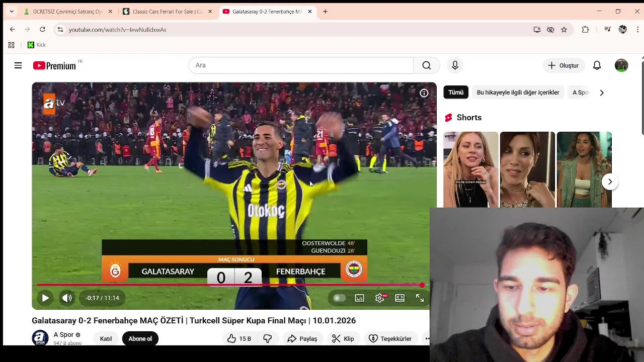
Task: Open the third Shorts thumbnail
Action: [x=584, y=169]
